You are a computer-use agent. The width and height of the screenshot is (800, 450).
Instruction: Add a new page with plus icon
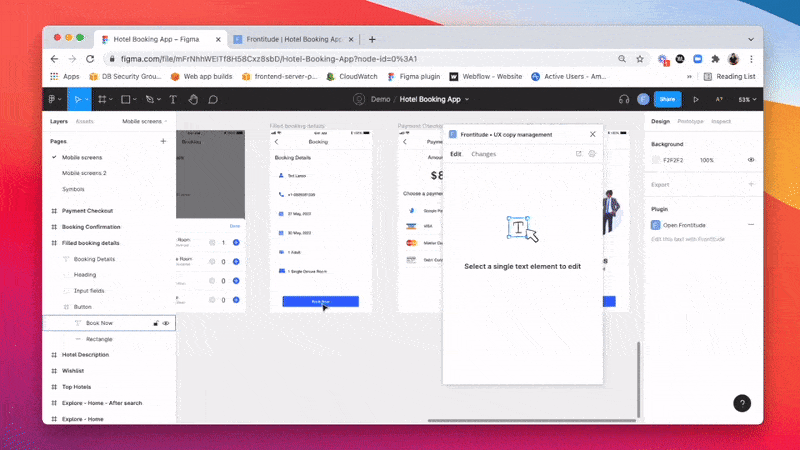[163, 141]
